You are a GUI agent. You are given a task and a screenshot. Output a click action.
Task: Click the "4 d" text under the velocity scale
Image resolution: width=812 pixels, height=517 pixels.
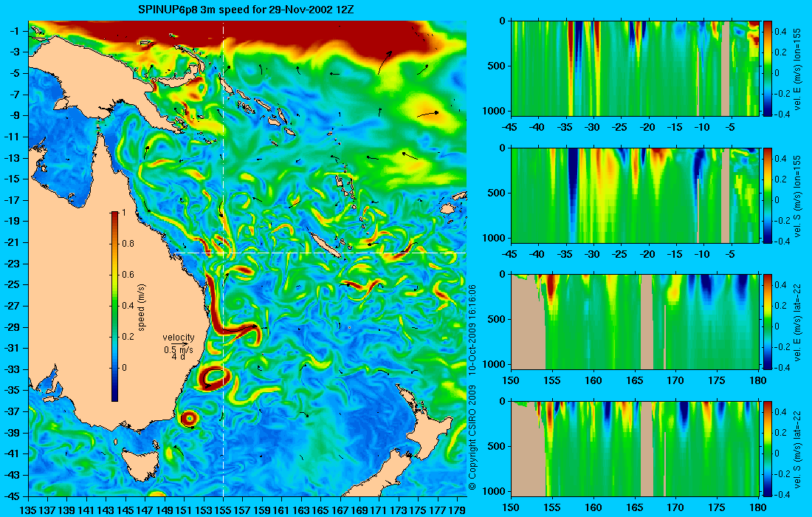[x=178, y=357]
